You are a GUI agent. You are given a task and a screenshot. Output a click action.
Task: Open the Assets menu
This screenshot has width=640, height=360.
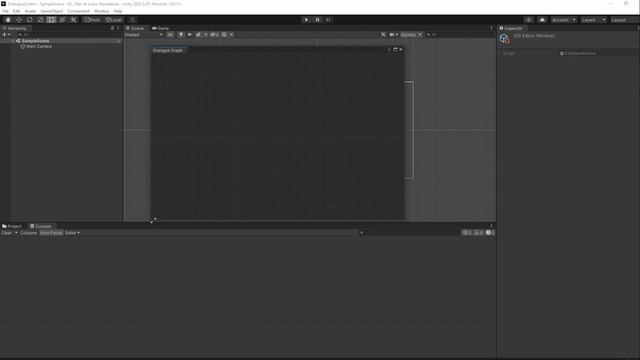tap(30, 11)
